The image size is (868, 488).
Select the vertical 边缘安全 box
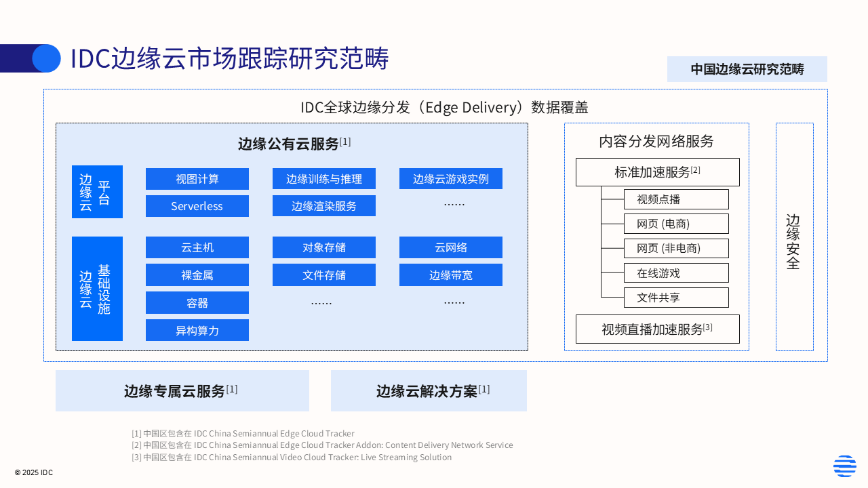[x=794, y=237]
